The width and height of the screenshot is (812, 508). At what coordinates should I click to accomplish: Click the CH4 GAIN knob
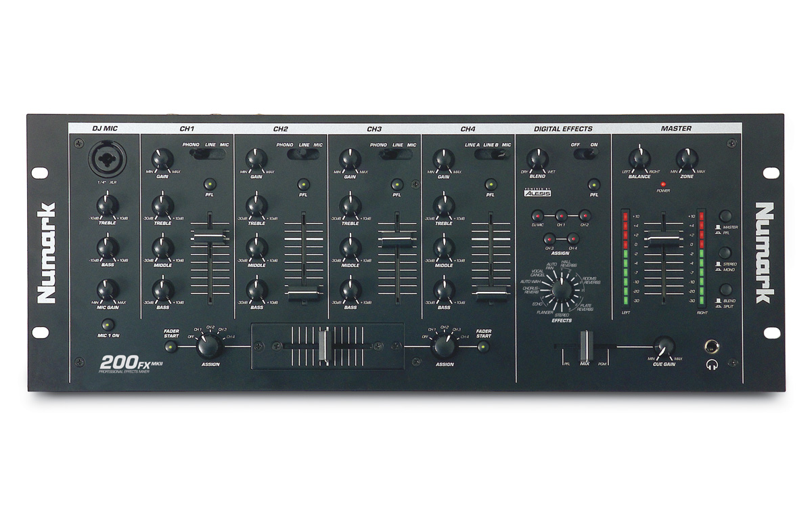[444, 158]
